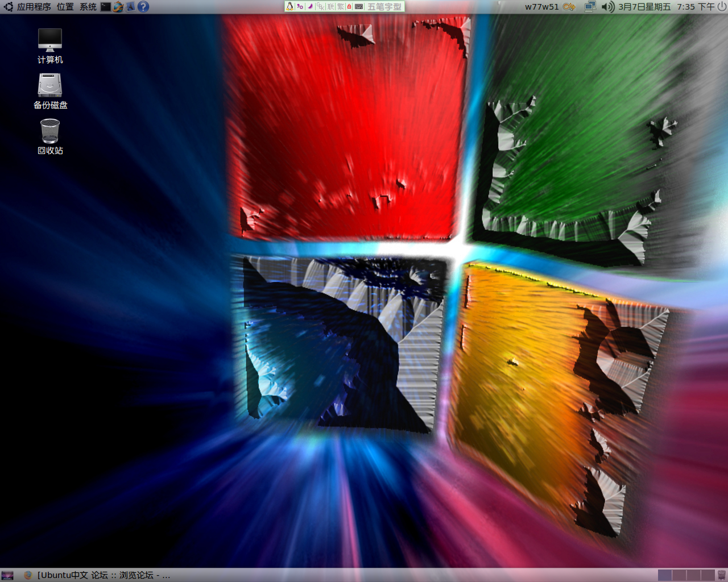Activate the Ubuntu中文 论坛 taskbar window
This screenshot has width=728, height=582.
97,575
